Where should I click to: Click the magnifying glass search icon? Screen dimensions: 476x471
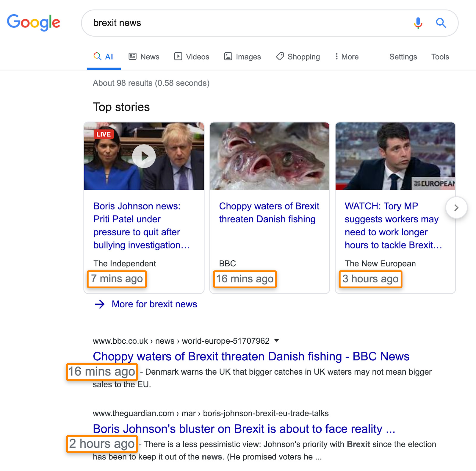tap(441, 23)
